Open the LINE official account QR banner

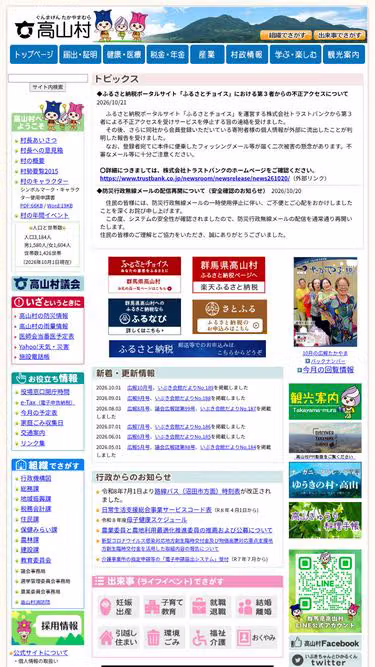pos(325,590)
